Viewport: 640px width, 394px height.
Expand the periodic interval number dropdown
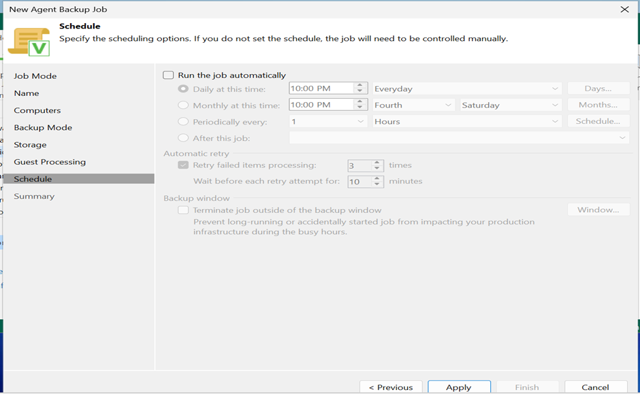(x=327, y=121)
